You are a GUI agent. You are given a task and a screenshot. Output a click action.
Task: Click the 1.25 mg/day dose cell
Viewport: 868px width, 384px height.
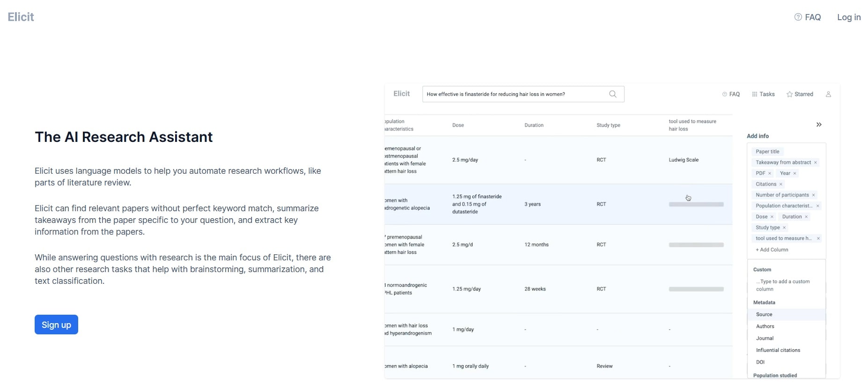pyautogui.click(x=466, y=289)
